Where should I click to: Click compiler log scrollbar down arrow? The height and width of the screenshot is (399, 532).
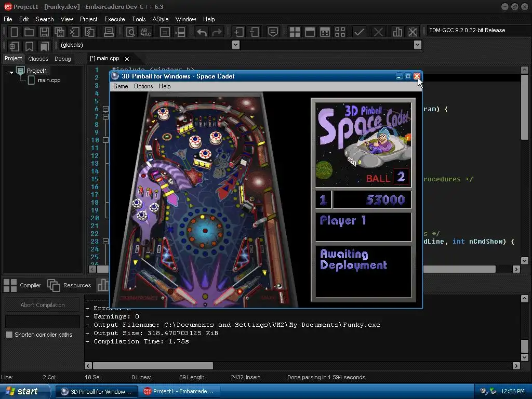tap(525, 357)
